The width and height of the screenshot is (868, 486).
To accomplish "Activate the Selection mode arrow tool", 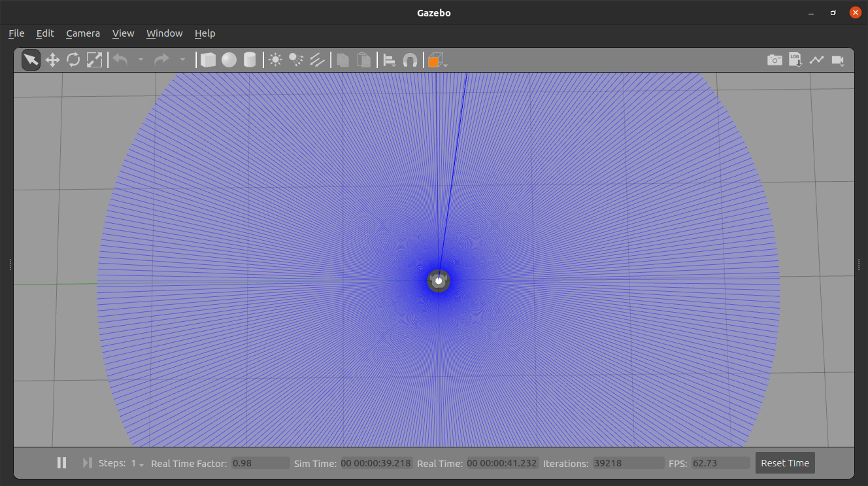I will point(31,60).
